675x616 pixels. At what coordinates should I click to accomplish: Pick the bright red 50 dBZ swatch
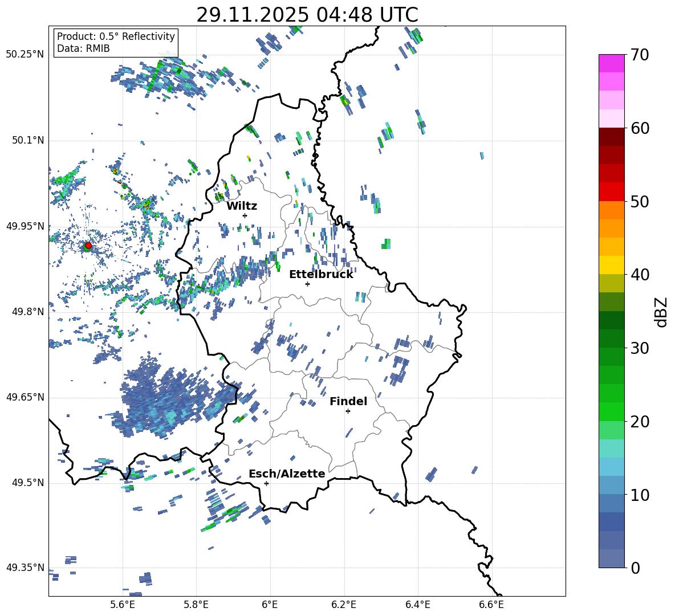(x=612, y=192)
